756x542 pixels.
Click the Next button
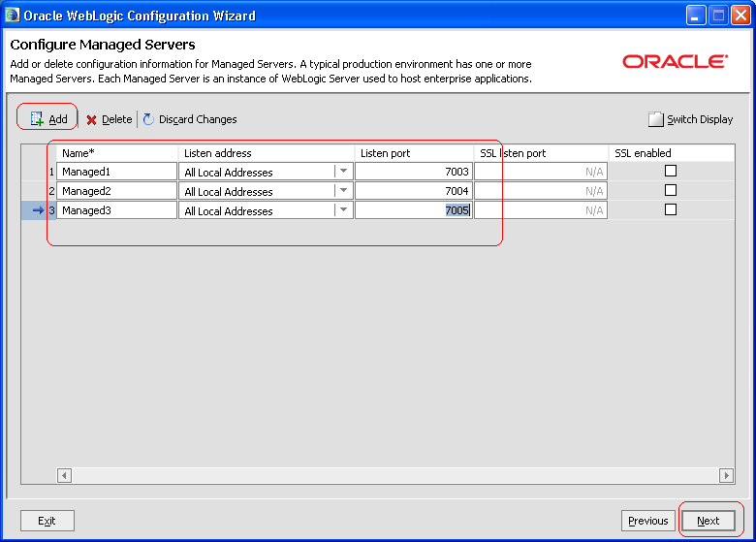point(708,521)
